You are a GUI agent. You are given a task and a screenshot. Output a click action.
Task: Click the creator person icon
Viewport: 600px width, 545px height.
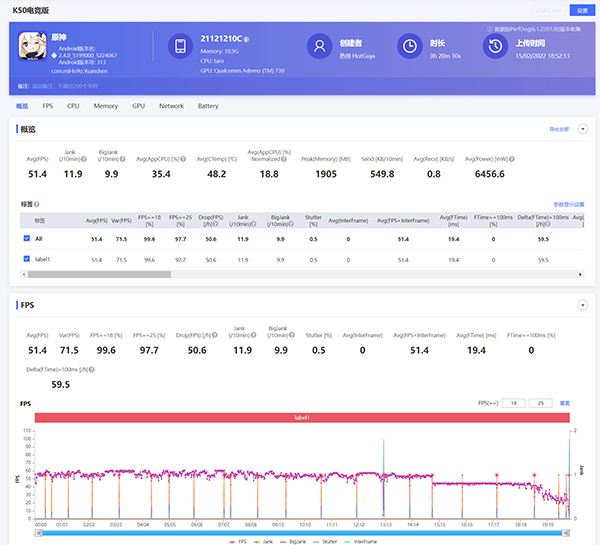[x=318, y=47]
